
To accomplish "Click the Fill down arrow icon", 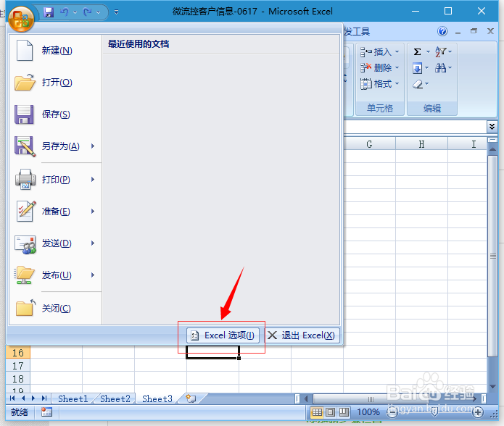I will point(417,67).
